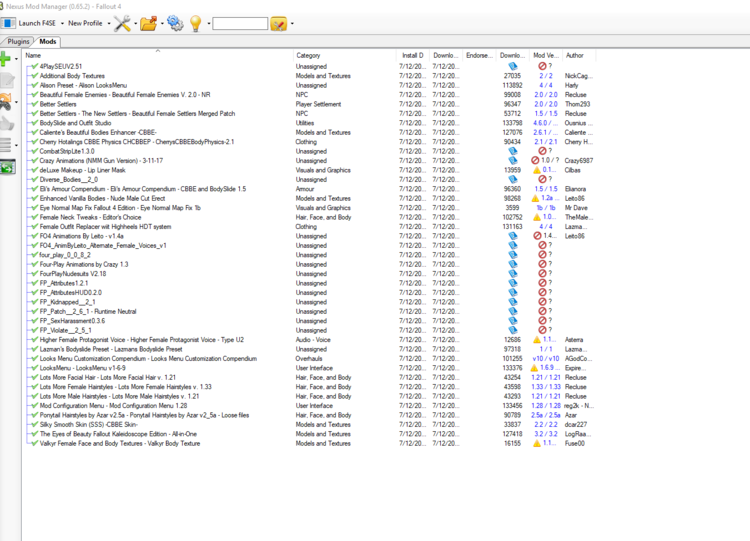Screen dimensions: 750x541
Task: Sort by the Category column header
Action: [x=344, y=55]
